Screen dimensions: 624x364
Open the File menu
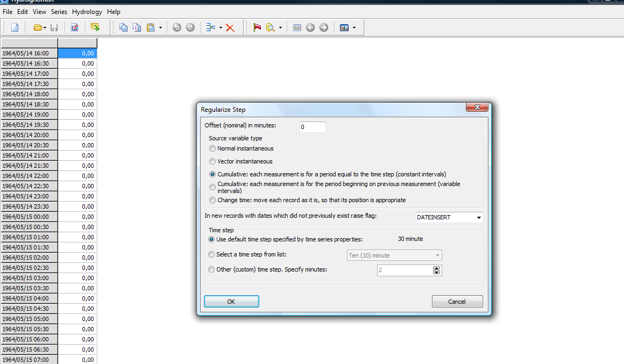[8, 12]
